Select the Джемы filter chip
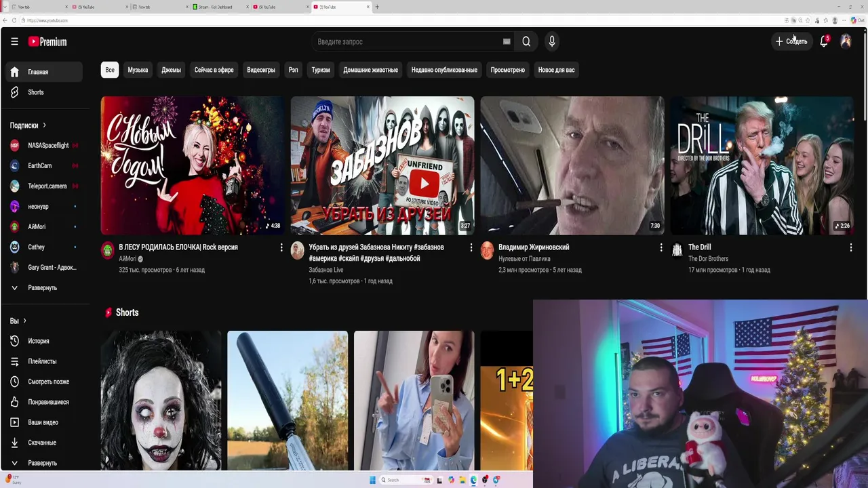 171,70
